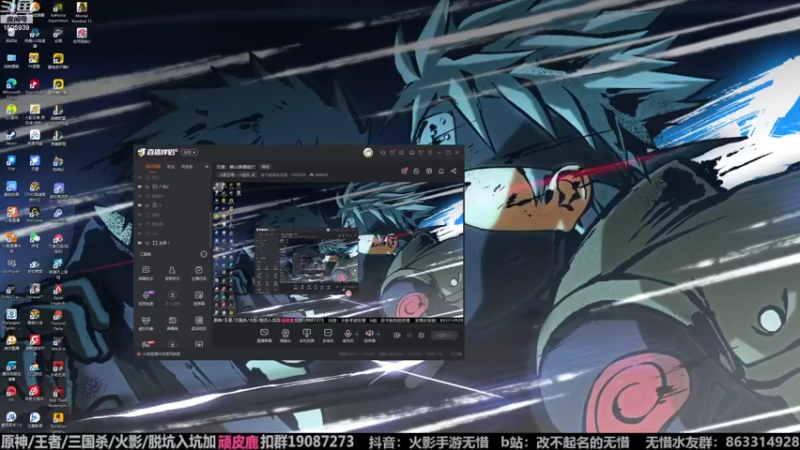Open the mask-shaped virtual avatar tool
Screen dimensions: 800x450
pos(146,323)
